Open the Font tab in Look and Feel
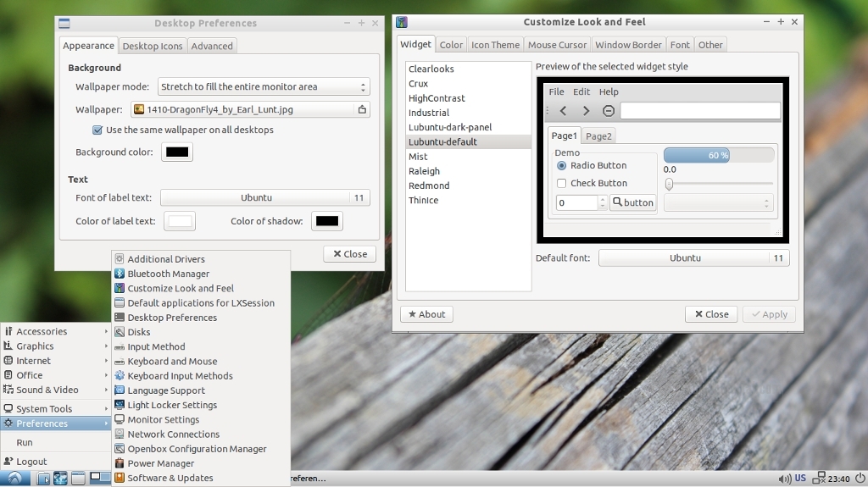868x487 pixels. (x=680, y=45)
